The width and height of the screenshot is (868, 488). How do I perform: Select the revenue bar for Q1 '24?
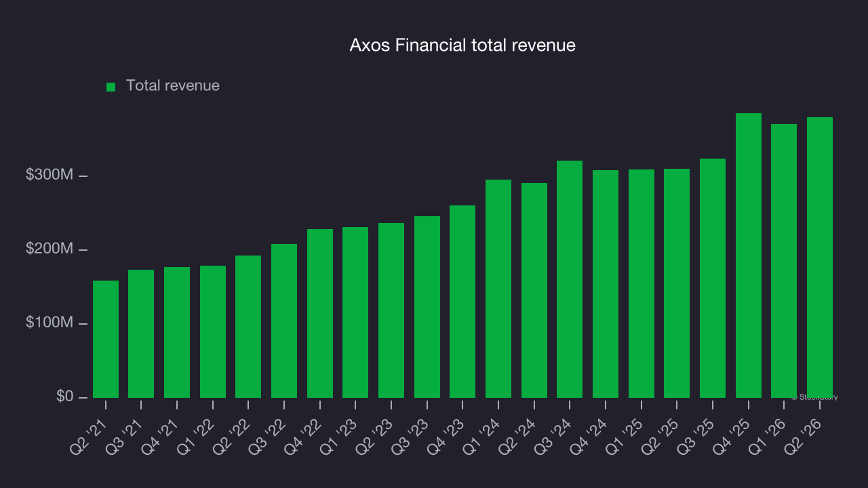tap(498, 289)
